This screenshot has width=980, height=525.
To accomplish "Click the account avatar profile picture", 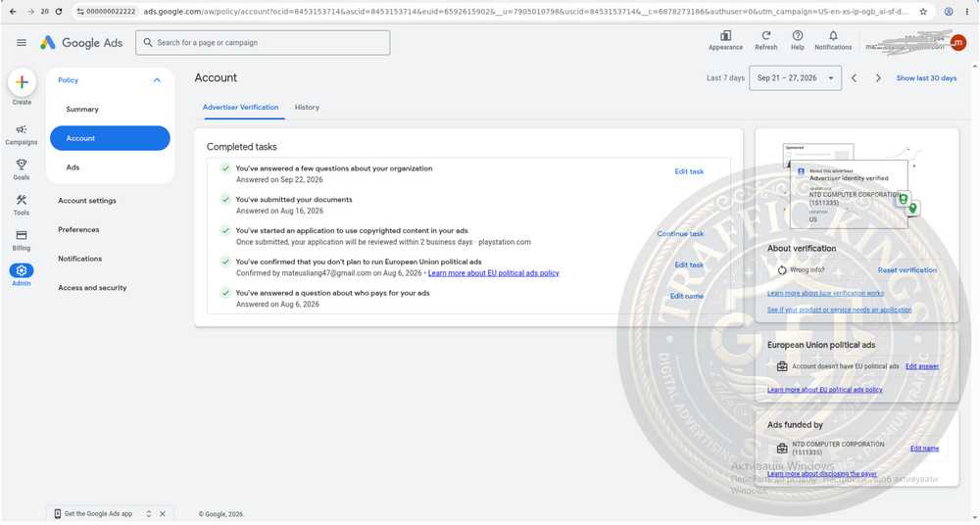I will (957, 42).
